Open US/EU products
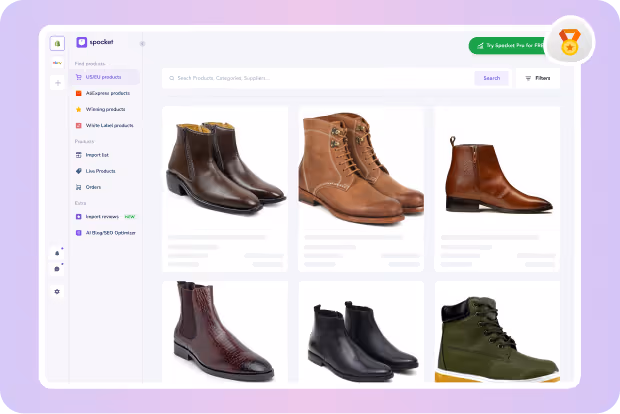The width and height of the screenshot is (620, 414). pos(105,77)
